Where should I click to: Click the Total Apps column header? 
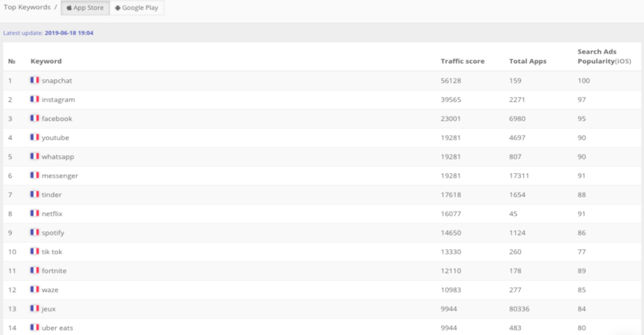tap(528, 61)
